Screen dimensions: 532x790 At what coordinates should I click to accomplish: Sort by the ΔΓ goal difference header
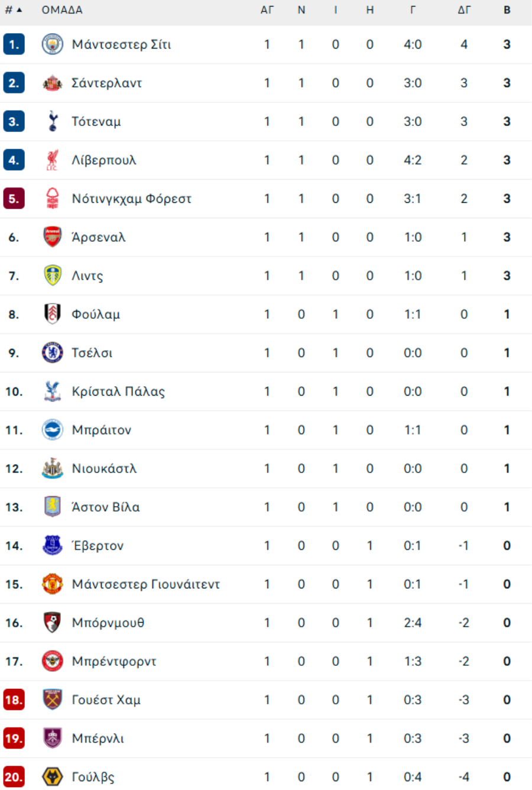click(x=464, y=10)
